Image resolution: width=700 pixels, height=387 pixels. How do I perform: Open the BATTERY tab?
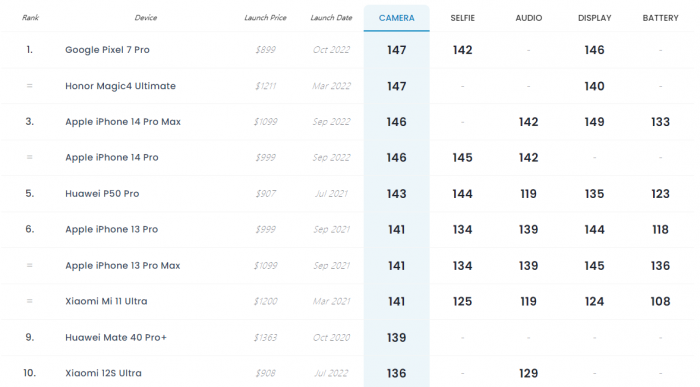(660, 18)
